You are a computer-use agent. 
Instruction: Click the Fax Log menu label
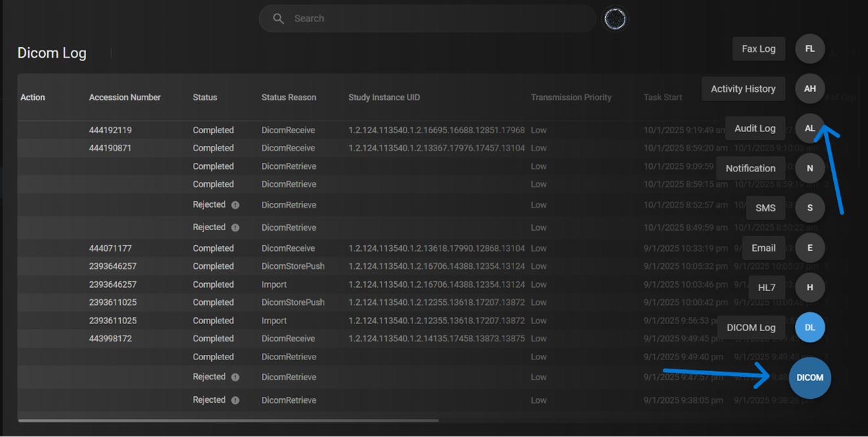tap(758, 49)
